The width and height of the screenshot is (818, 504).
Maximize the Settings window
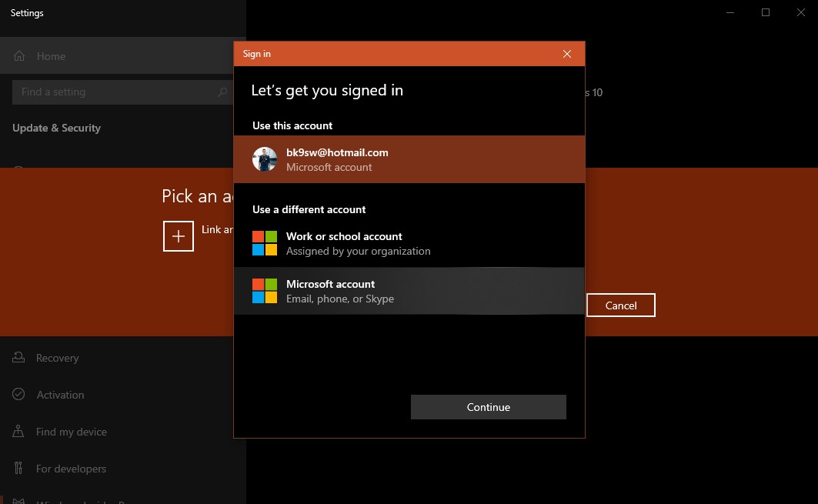[766, 12]
